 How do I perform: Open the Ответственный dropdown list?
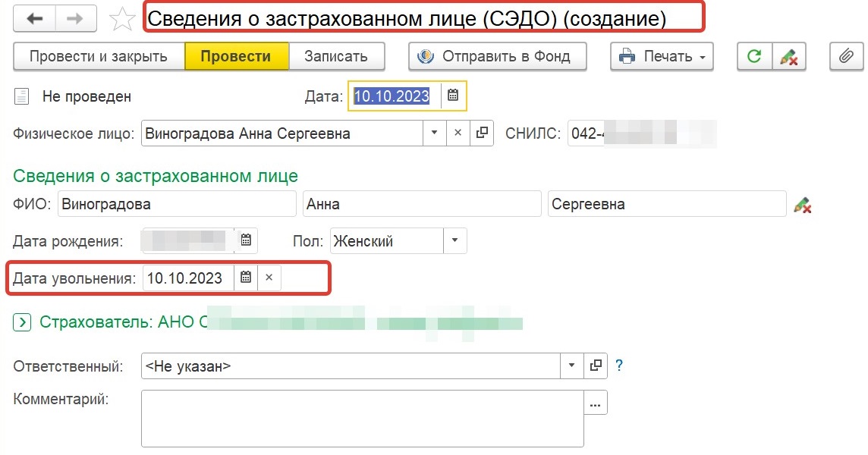pyautogui.click(x=572, y=366)
